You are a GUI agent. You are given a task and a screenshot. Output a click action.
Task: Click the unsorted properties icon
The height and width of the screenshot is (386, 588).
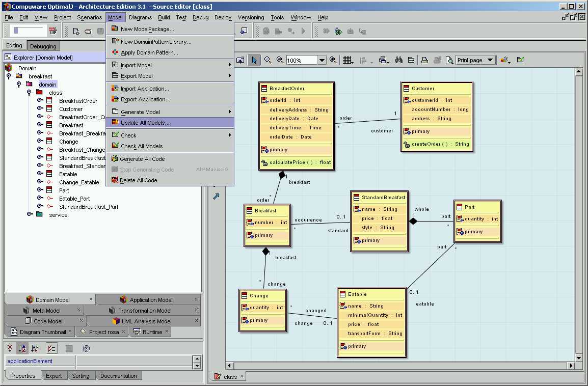coord(10,348)
